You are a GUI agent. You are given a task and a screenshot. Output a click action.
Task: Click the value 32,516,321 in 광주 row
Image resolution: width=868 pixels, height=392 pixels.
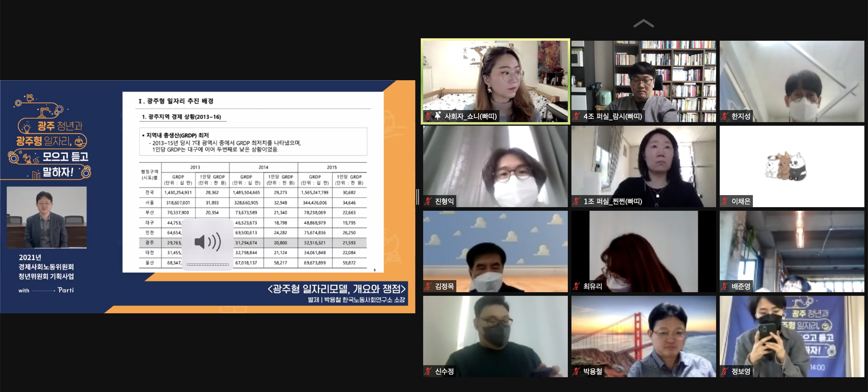point(315,243)
